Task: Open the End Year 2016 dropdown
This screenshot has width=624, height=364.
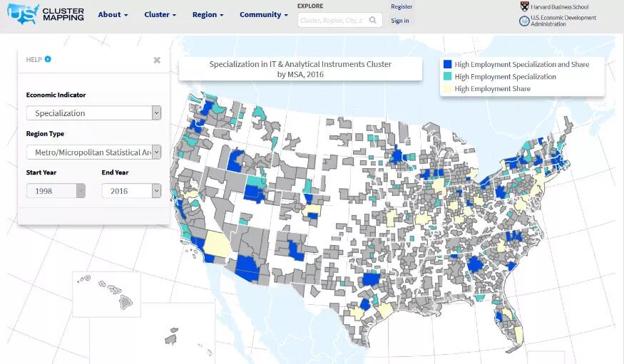Action: (x=131, y=191)
